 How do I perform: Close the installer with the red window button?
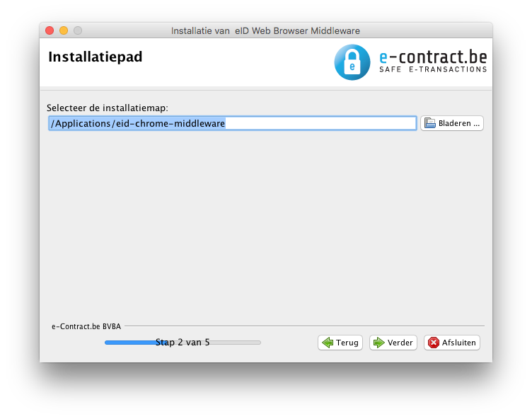50,30
